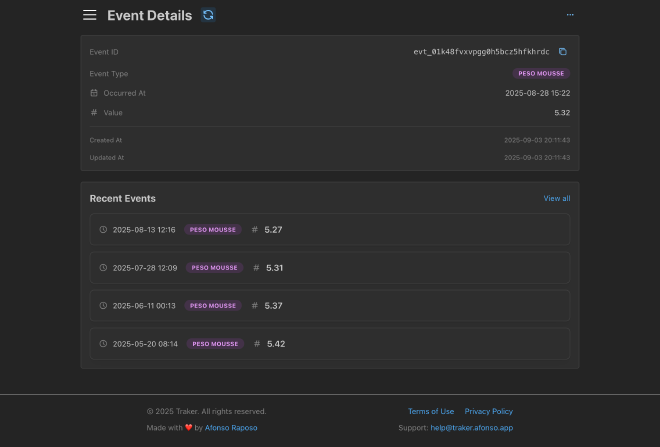Click the PESO MOUSSE badge on 2025-05-20 event
This screenshot has height=447, width=660.
pos(215,343)
